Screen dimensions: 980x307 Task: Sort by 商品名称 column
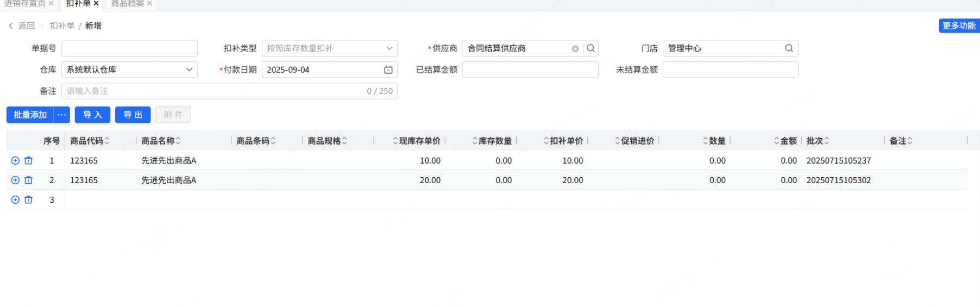178,141
